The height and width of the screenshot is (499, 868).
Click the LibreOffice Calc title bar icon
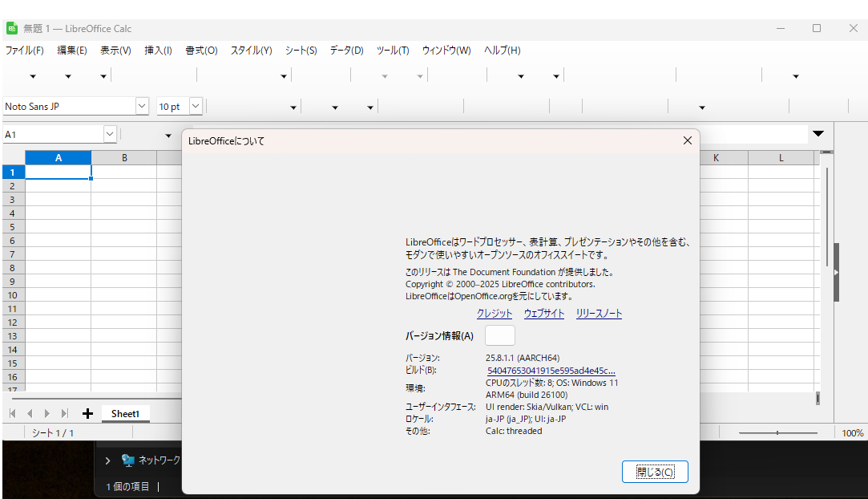pyautogui.click(x=12, y=28)
